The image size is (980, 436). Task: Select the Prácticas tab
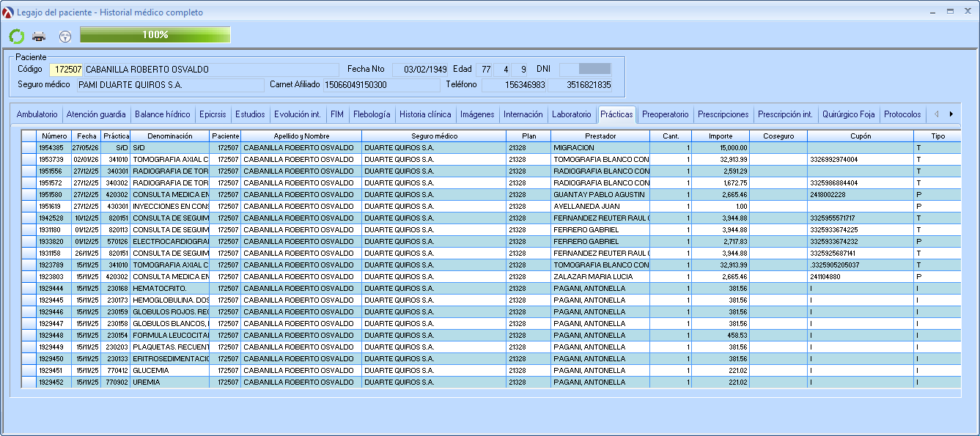(x=616, y=114)
